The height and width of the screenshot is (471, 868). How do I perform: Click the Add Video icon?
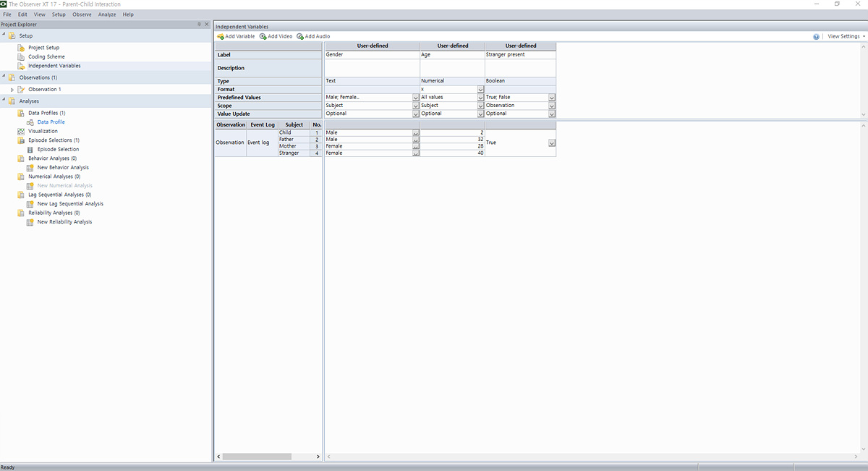(x=263, y=36)
